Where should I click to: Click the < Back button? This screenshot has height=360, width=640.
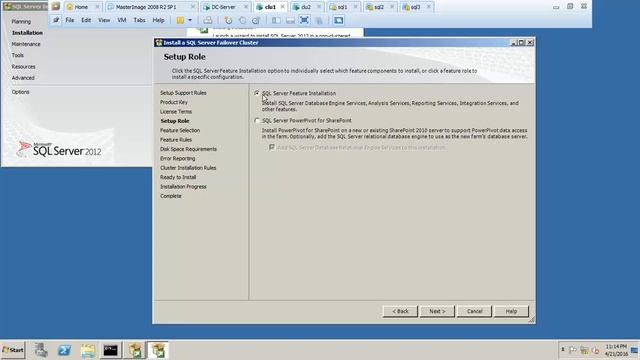(400, 311)
